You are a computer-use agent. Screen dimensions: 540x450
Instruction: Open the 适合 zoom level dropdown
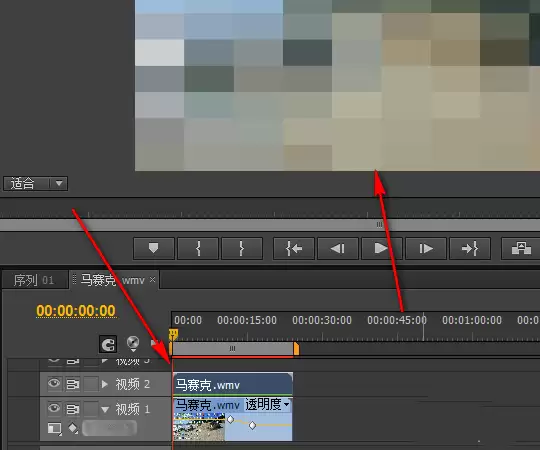tap(35, 183)
